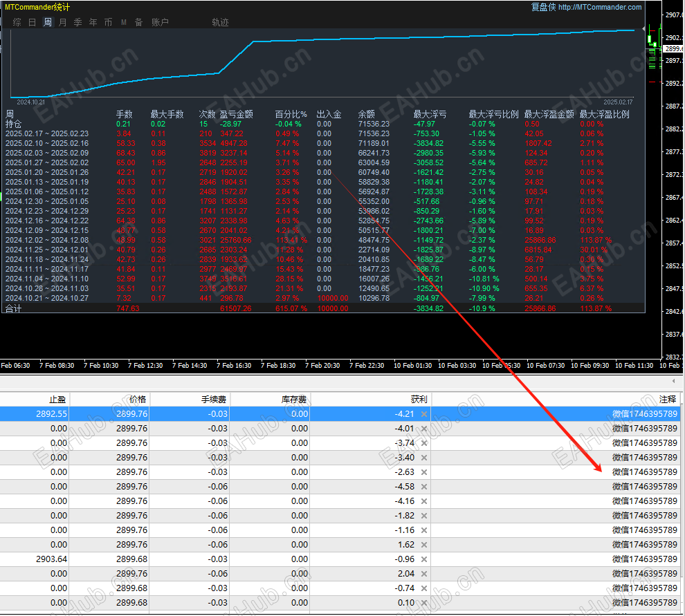Close the order with profit -2.63
Viewport: 685px width, 616px height.
pos(423,472)
